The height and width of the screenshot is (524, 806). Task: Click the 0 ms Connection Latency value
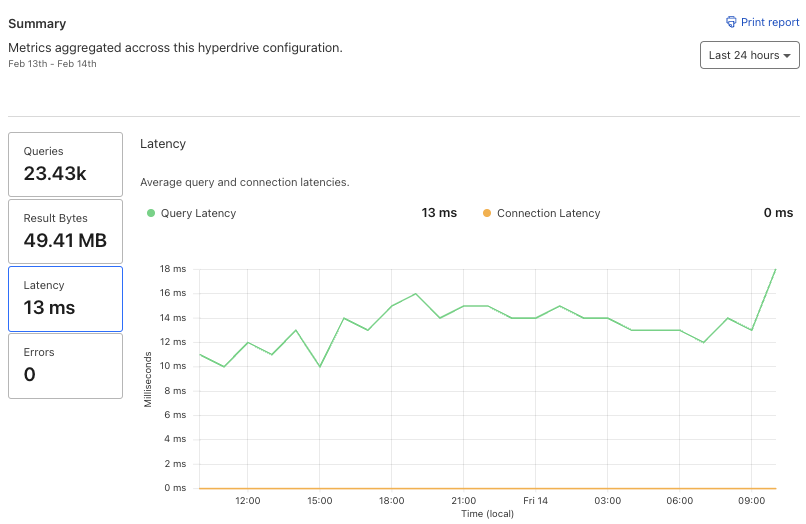[778, 213]
